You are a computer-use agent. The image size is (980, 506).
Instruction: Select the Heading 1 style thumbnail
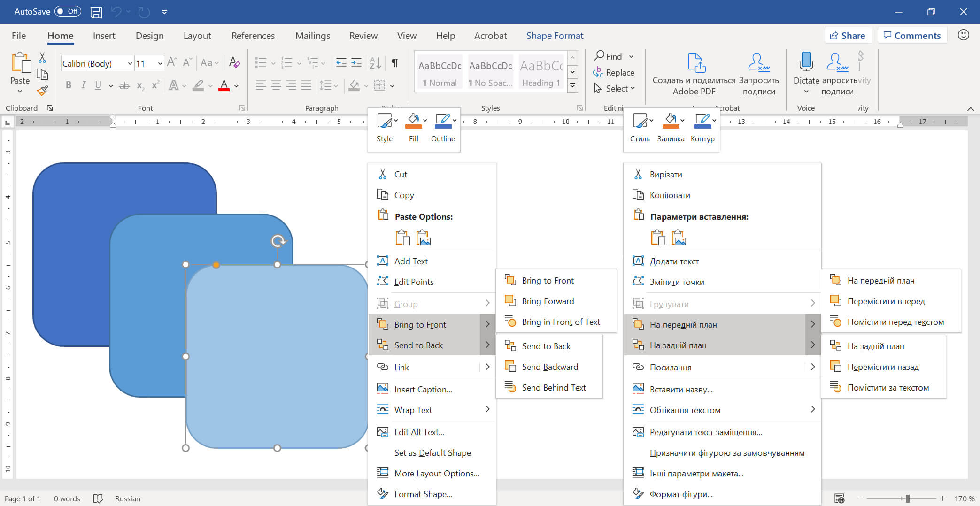point(541,71)
